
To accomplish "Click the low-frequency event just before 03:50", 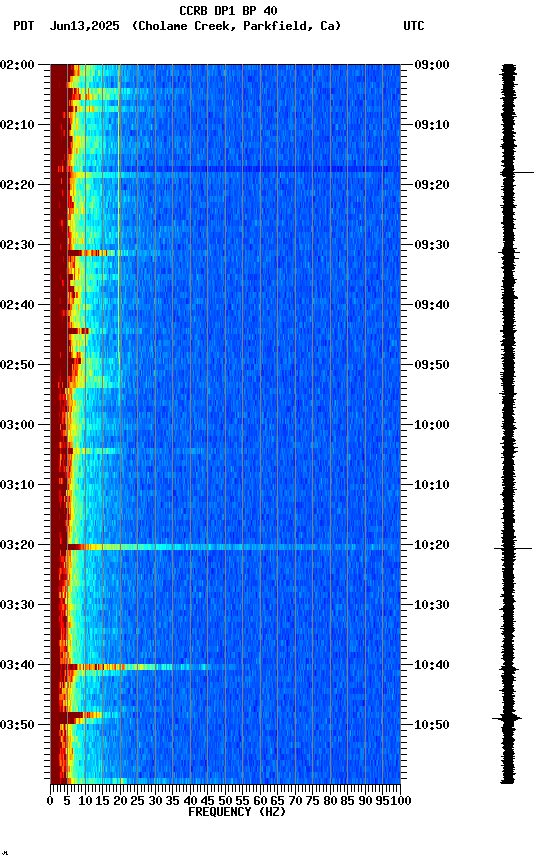I will click(84, 716).
